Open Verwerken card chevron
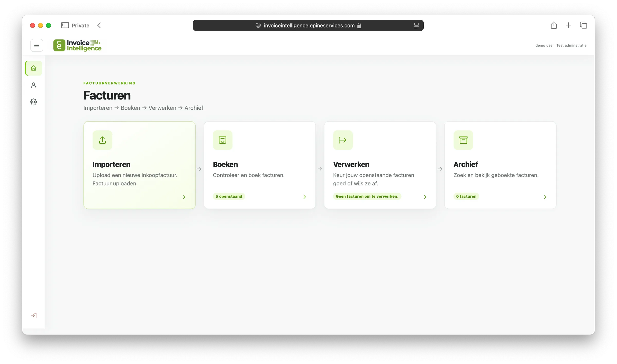Screen dimensions: 617x364 click(x=425, y=197)
